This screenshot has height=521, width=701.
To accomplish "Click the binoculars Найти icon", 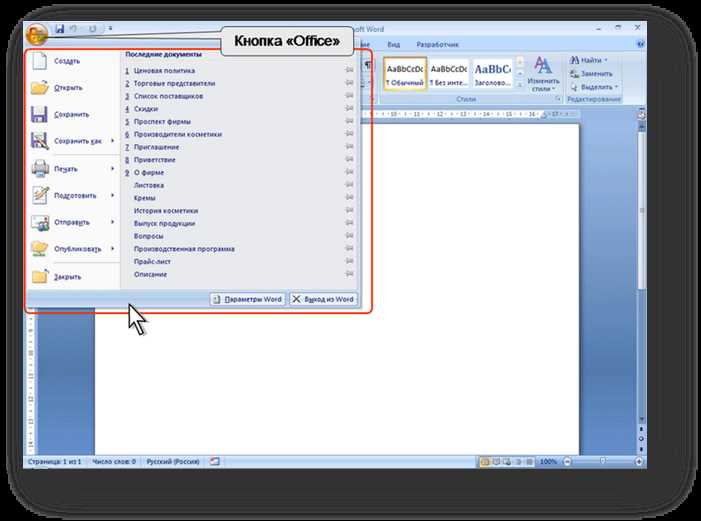I will coord(574,60).
